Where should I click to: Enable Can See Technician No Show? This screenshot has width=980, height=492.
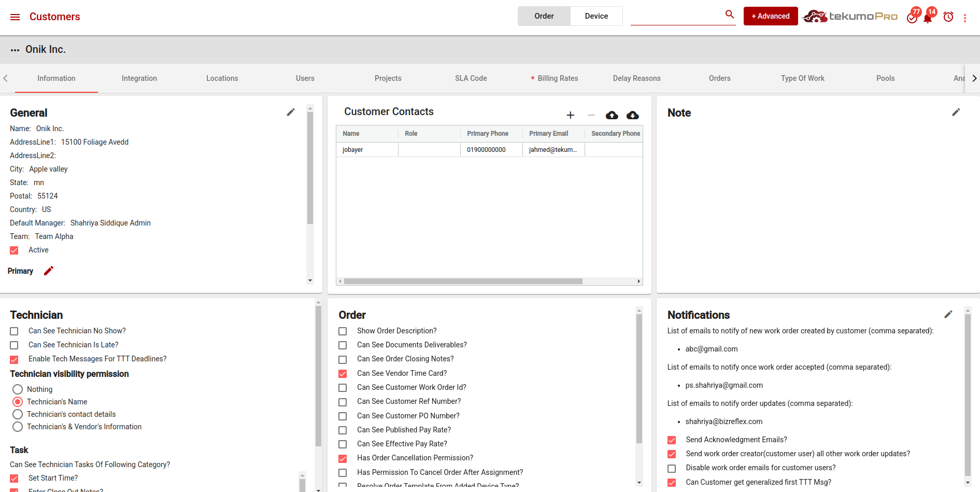point(15,331)
